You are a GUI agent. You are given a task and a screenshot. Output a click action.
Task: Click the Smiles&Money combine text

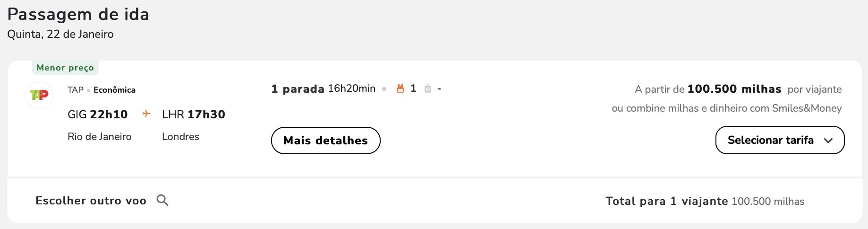click(x=727, y=108)
